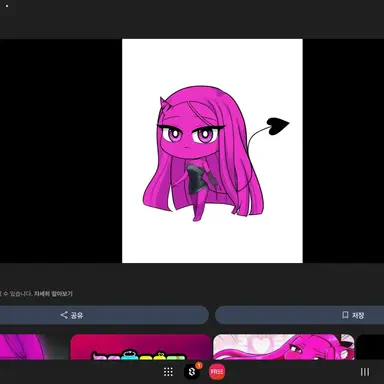Tap the black heart-shaped tail tip in image
This screenshot has width=384, height=384.
tap(277, 126)
